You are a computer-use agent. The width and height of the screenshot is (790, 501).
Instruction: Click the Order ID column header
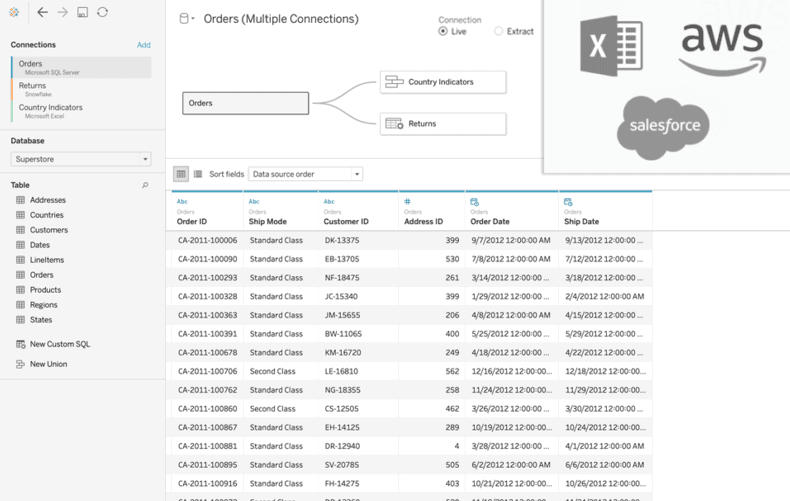tap(192, 221)
